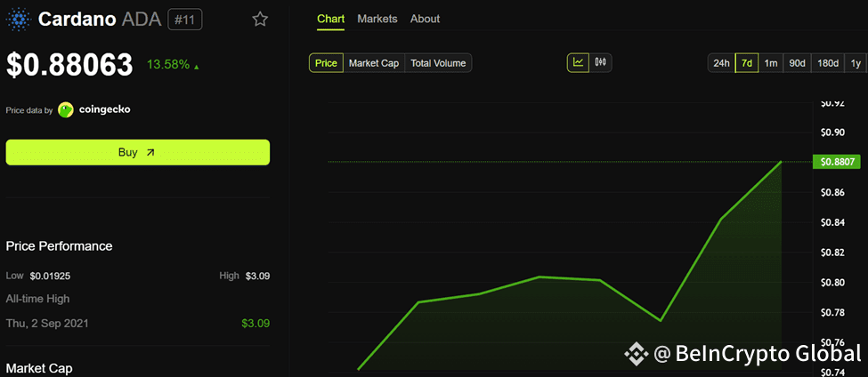Click the green Buy button
Image resolution: width=868 pixels, height=377 pixels.
coord(138,152)
